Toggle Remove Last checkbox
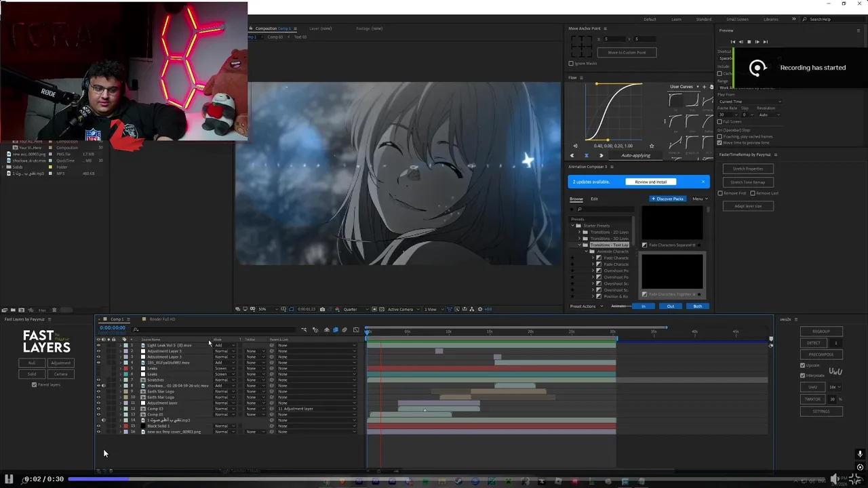The width and height of the screenshot is (868, 488). (753, 193)
